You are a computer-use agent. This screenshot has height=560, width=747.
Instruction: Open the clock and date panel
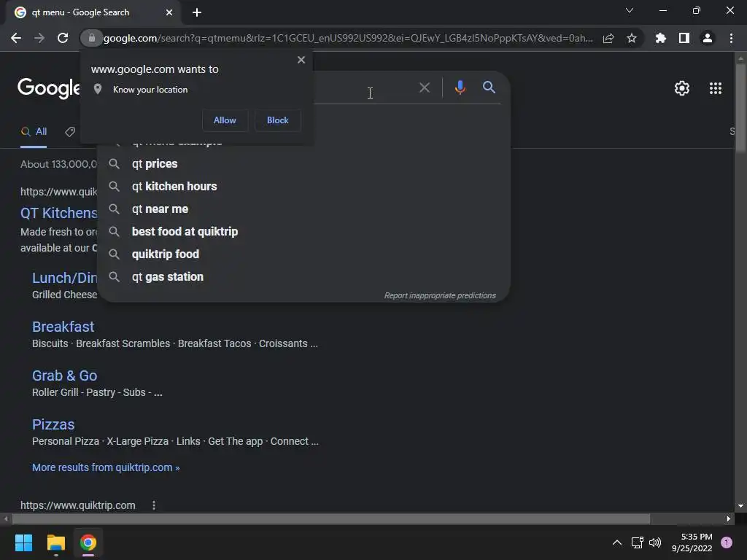pos(692,542)
